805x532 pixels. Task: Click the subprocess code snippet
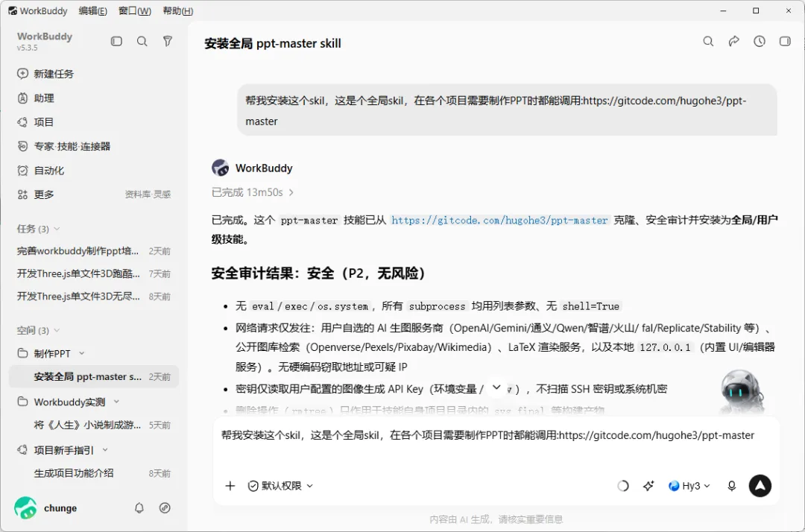[x=437, y=306]
